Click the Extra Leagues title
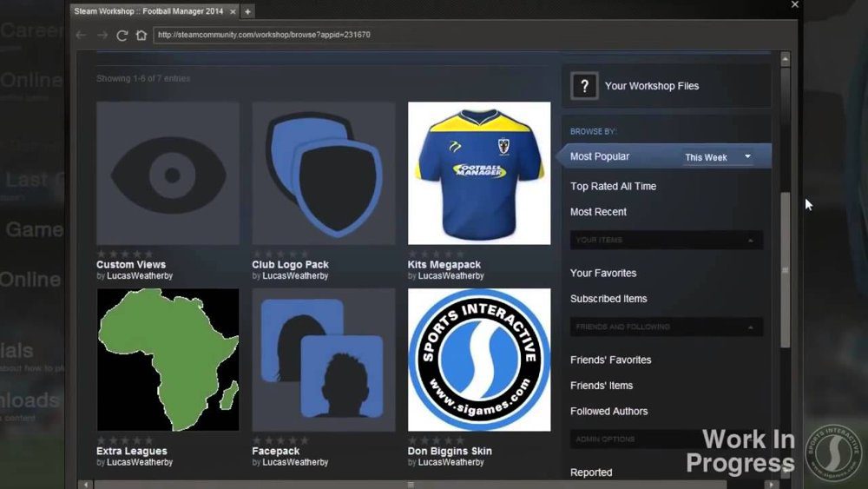Screen dimensions: 868x489 (x=132, y=452)
